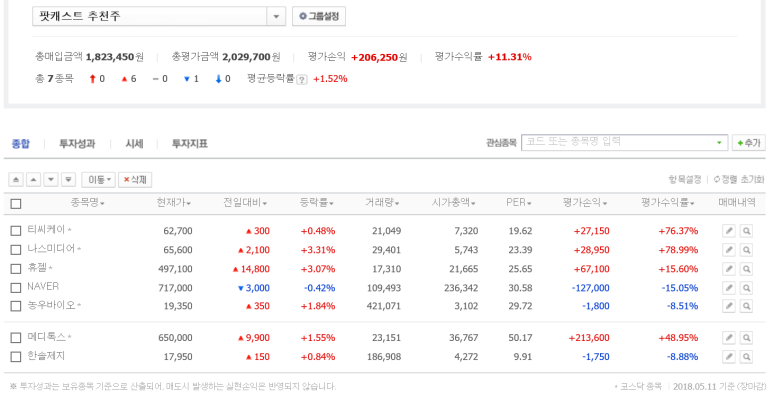Image resolution: width=773 pixels, height=396 pixels.
Task: Move selected item to bottom arrow button
Action: click(x=68, y=180)
